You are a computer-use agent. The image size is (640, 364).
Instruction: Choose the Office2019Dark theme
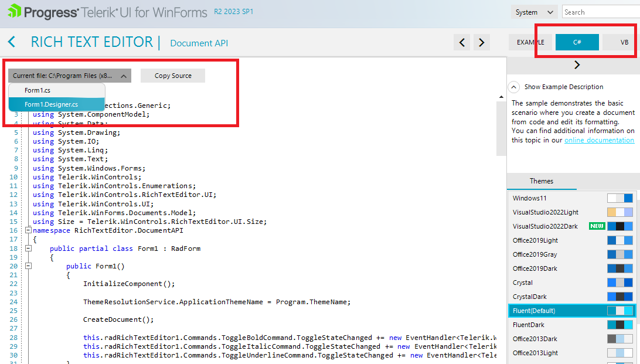tap(571, 268)
